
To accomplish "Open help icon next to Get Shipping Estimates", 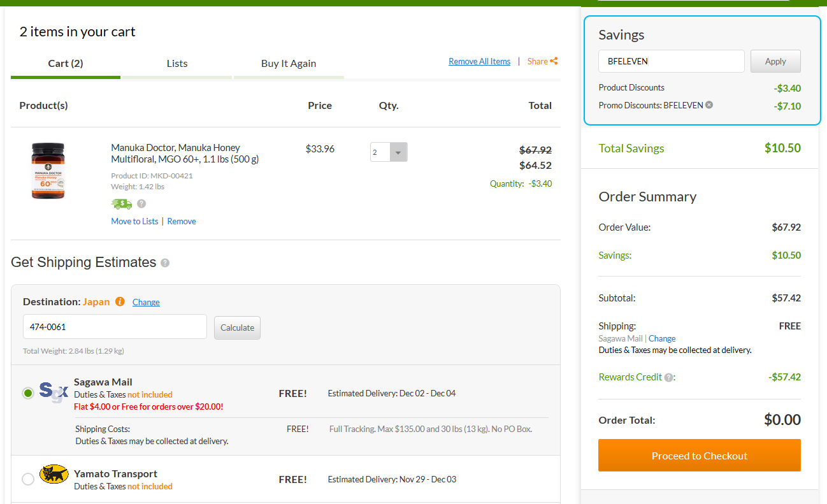I will pyautogui.click(x=165, y=263).
